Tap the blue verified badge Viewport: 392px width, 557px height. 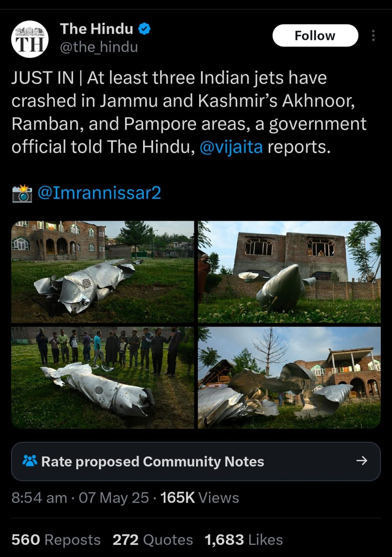(144, 29)
